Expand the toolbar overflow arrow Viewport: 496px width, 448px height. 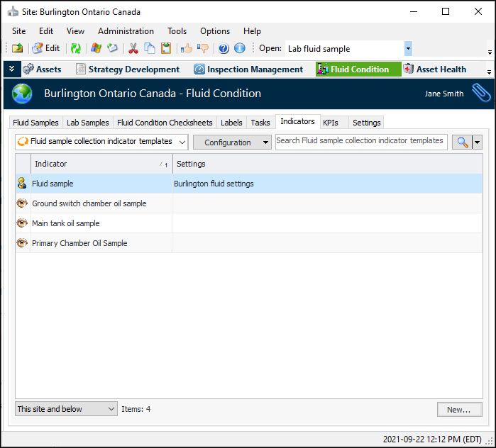(490, 52)
